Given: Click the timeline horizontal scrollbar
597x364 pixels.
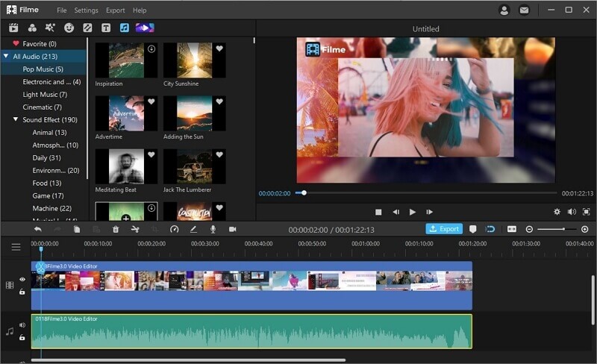Looking at the screenshot, I should point(189,360).
